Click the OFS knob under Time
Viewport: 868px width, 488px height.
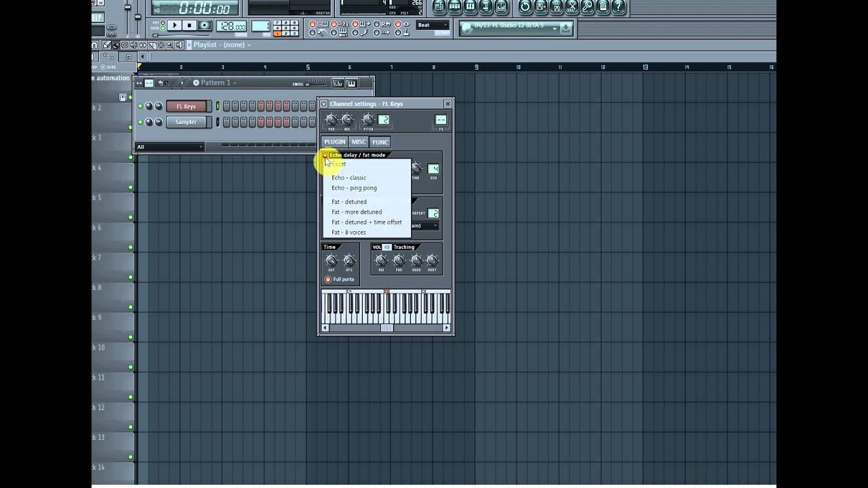pos(349,260)
